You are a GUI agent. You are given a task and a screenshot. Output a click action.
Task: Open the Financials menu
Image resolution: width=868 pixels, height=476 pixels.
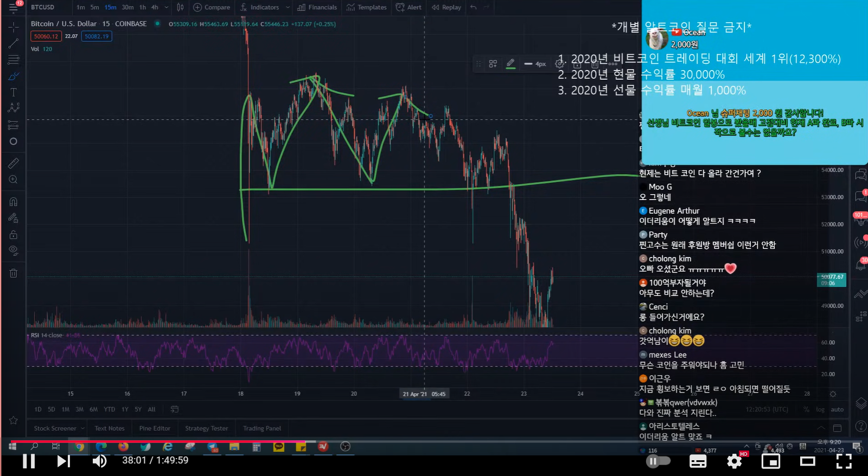[x=317, y=7]
